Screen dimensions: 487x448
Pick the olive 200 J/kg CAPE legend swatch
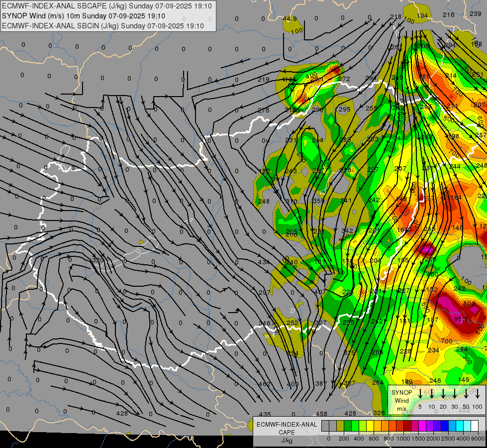tap(340, 426)
